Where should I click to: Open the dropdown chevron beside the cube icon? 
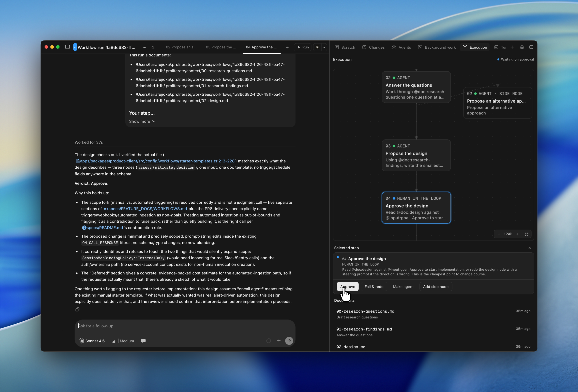coord(324,47)
